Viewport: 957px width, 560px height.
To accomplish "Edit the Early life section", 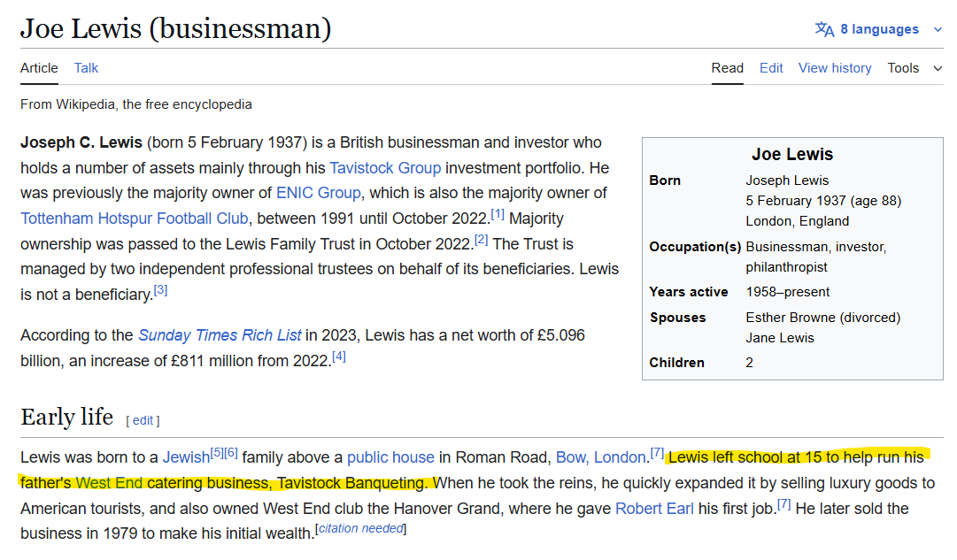I will coord(143,421).
